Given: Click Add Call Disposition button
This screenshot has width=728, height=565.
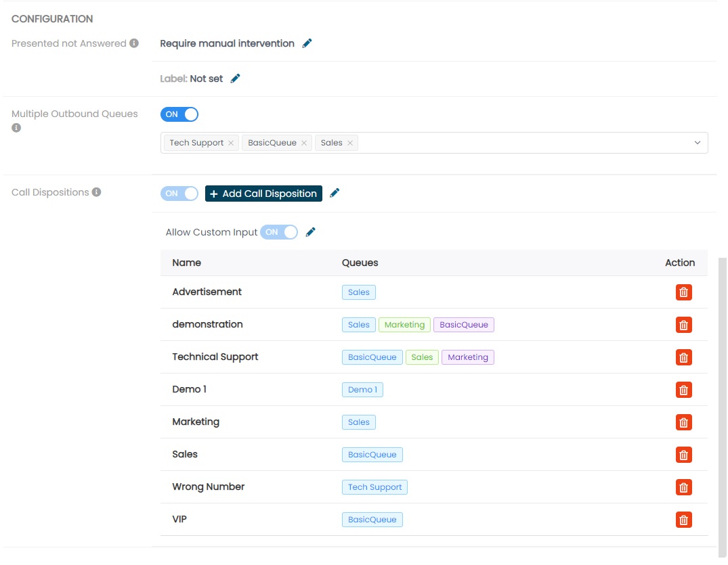Looking at the screenshot, I should tap(263, 194).
